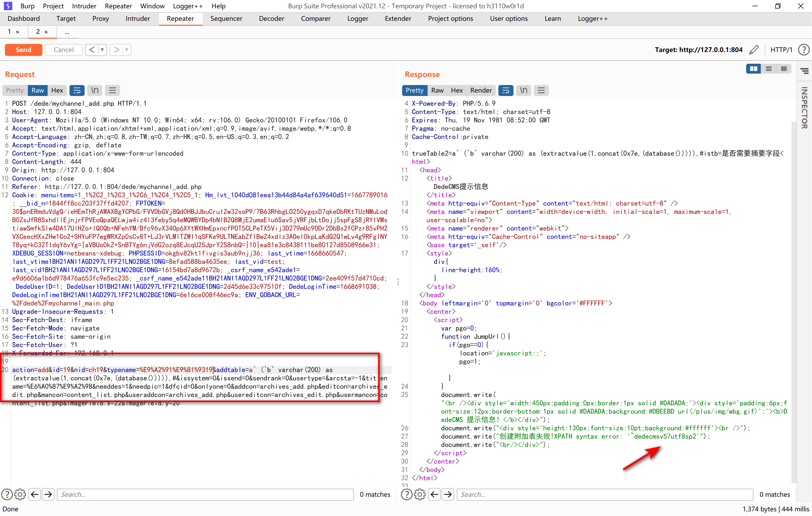Select side-by-side layout view icon
This screenshot has width=812, height=516.
753,69
